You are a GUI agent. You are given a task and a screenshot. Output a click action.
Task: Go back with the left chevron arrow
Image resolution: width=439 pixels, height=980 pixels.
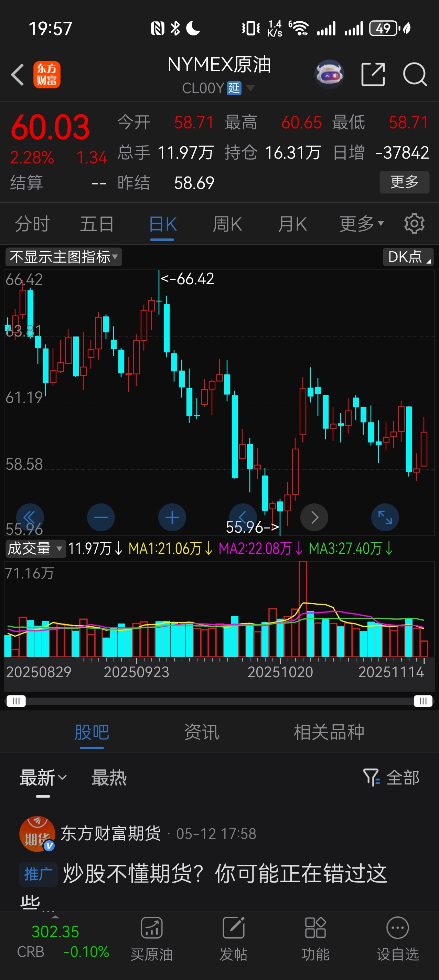pos(18,75)
